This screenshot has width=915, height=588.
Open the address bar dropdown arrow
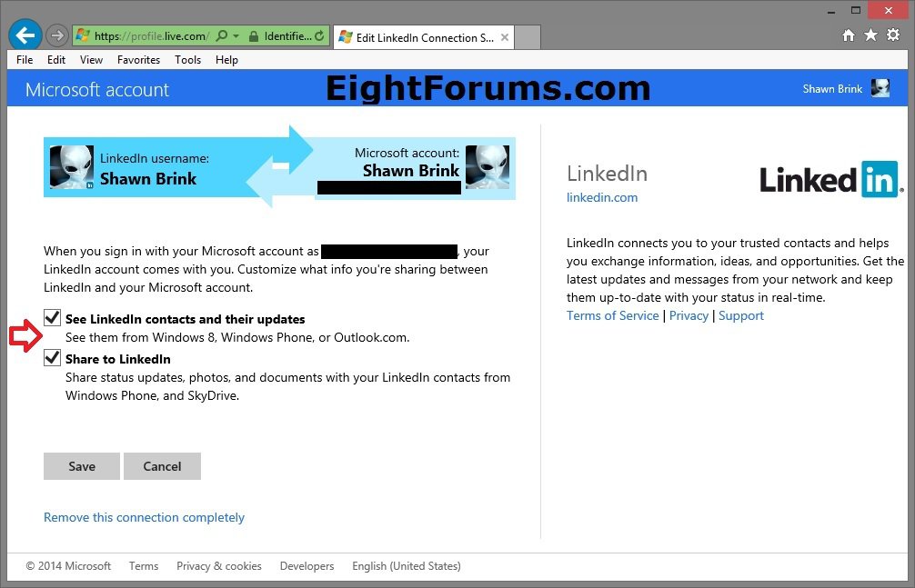point(236,36)
